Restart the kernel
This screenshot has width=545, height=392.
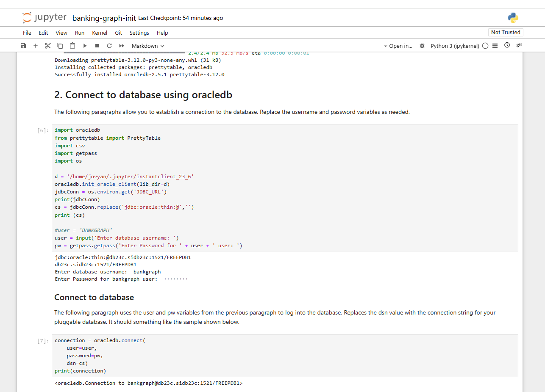109,46
